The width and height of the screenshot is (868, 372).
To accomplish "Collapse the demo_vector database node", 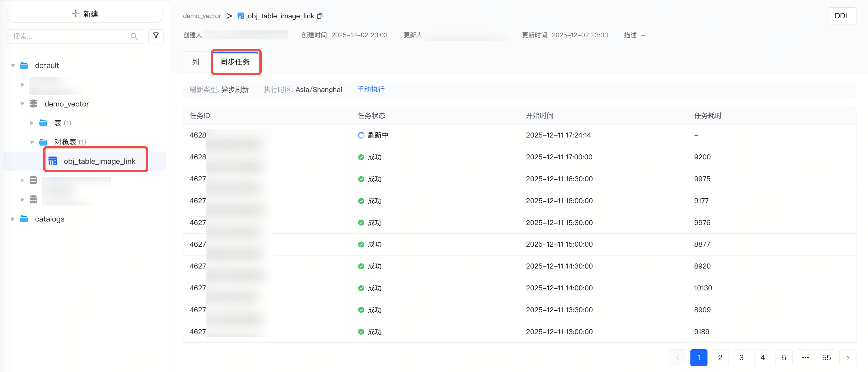I will (22, 104).
